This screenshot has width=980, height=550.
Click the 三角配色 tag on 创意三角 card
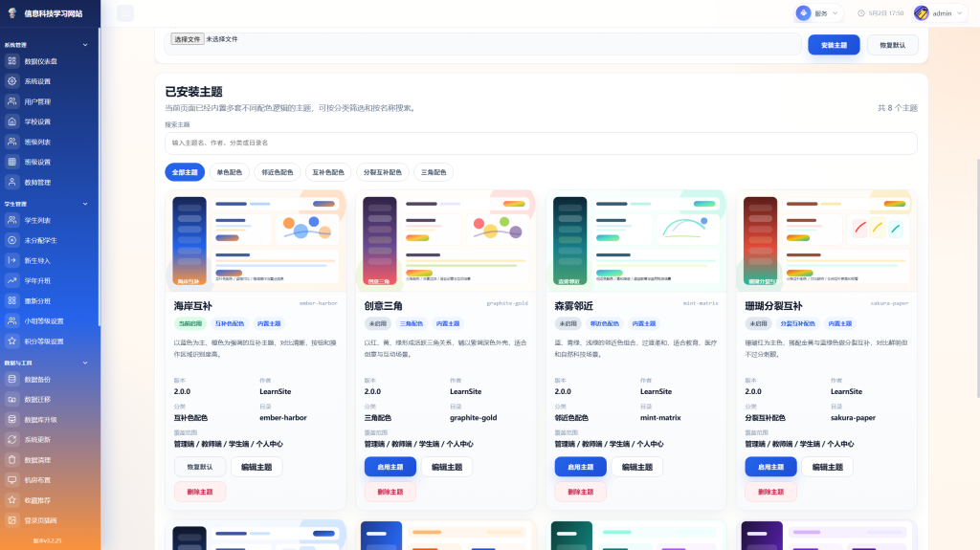(x=412, y=323)
